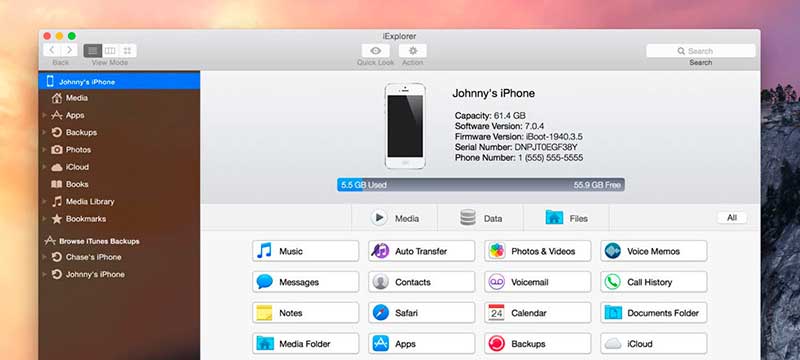Expand the Backups sidebar item
Screen dimensions: 800x360
coord(45,132)
